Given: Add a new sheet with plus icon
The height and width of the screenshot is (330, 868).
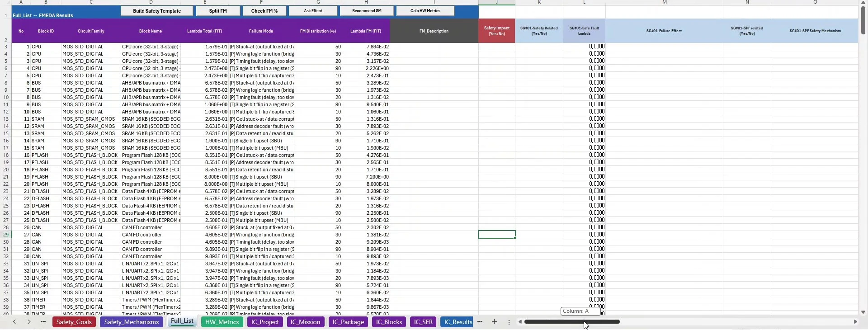Looking at the screenshot, I should coord(494,322).
